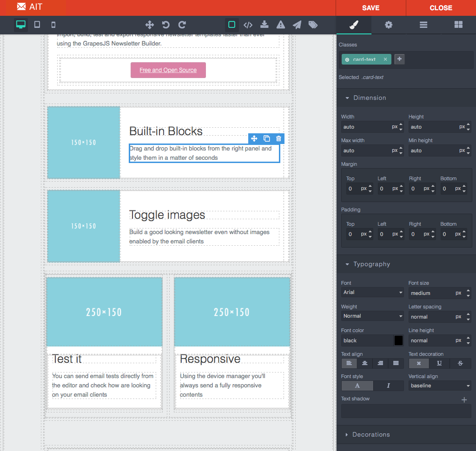Open the Font dropdown showing Arial
This screenshot has width=476, height=451.
click(372, 292)
